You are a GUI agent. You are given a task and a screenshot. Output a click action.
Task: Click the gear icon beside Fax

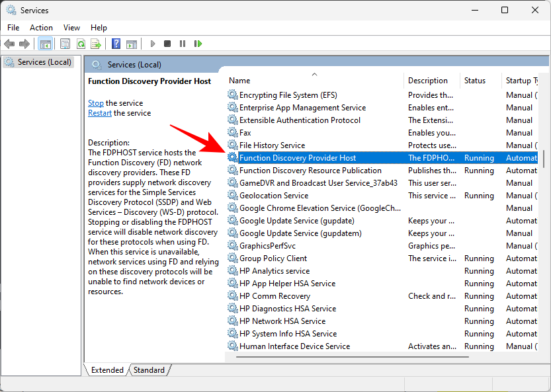(x=232, y=132)
